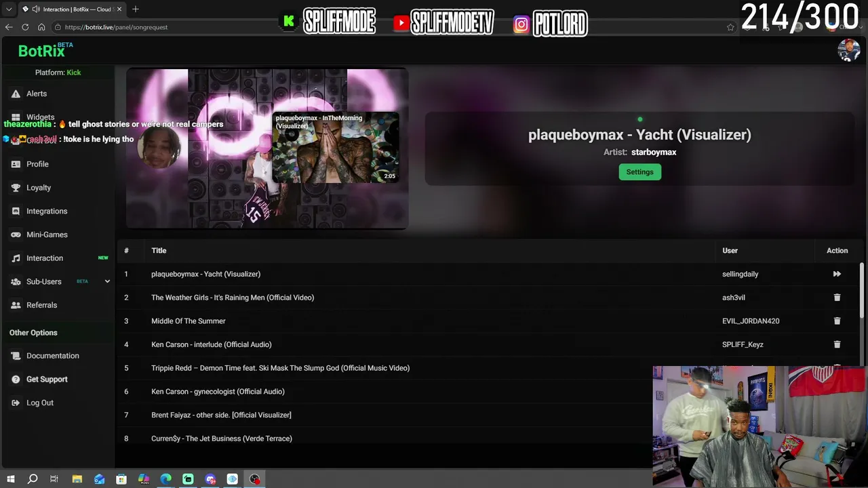Delete Middle Of The Summer request
Viewport: 868px width, 488px height.
coord(837,321)
